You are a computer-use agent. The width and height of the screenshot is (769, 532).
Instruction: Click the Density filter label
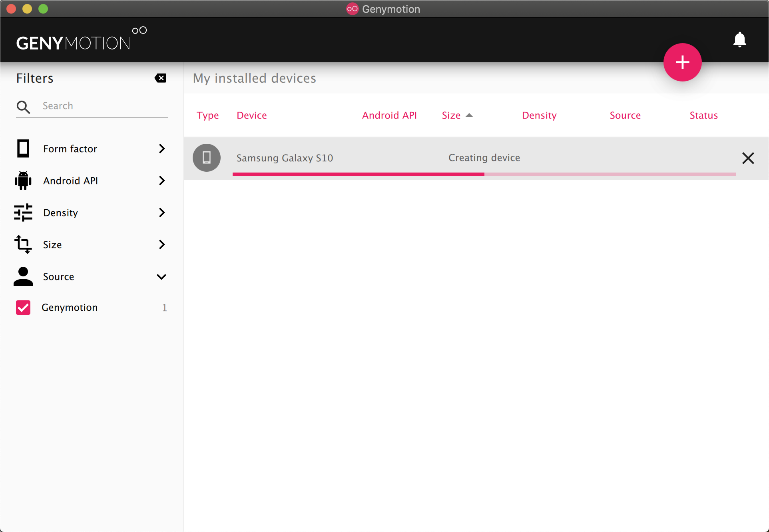tap(61, 213)
